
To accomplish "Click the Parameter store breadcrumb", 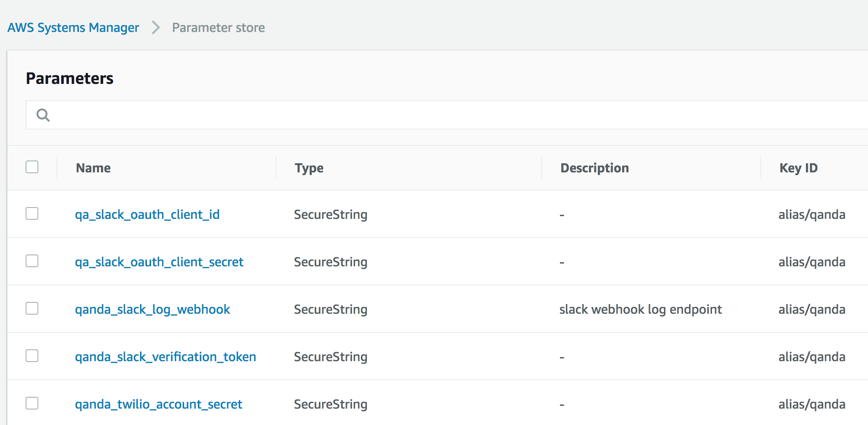I will [218, 27].
